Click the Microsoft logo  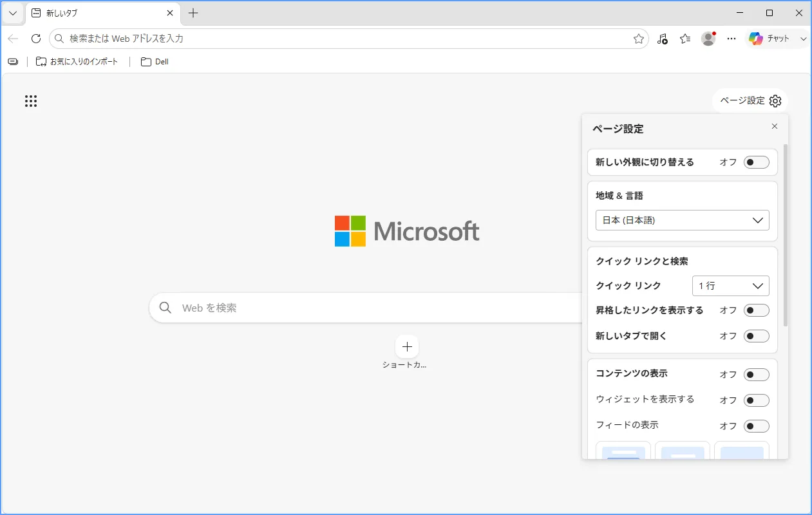(x=407, y=231)
